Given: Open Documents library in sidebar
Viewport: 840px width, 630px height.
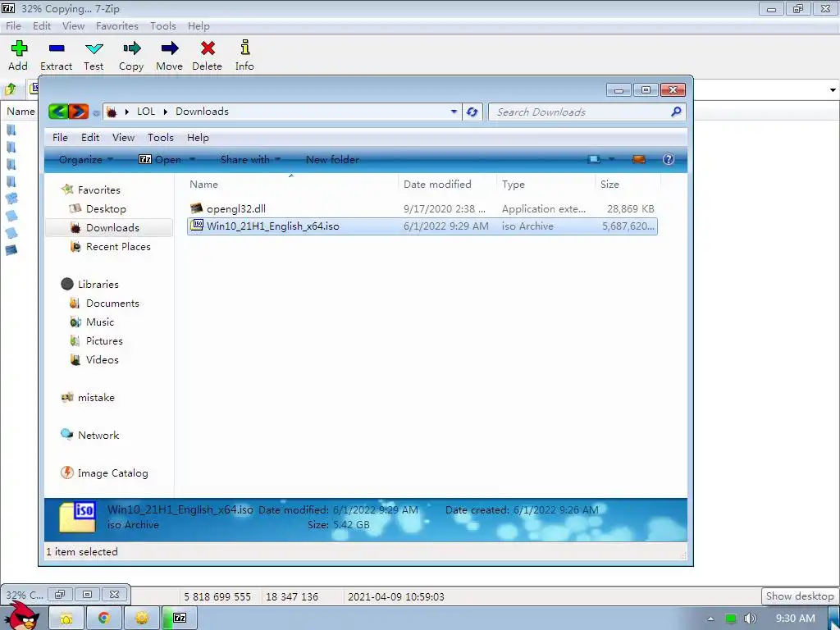Looking at the screenshot, I should (x=112, y=304).
